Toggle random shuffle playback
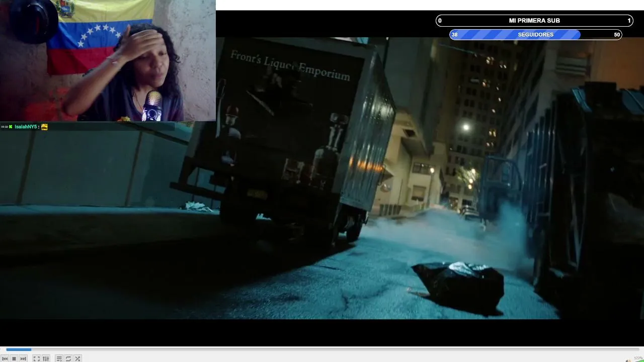This screenshot has height=362, width=644. 77,358
